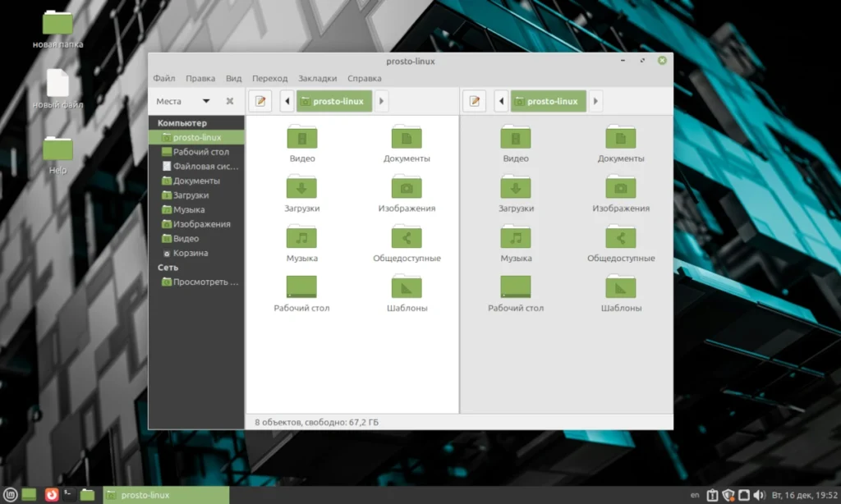Select Видео in the sidebar
841x504 pixels.
196,239
